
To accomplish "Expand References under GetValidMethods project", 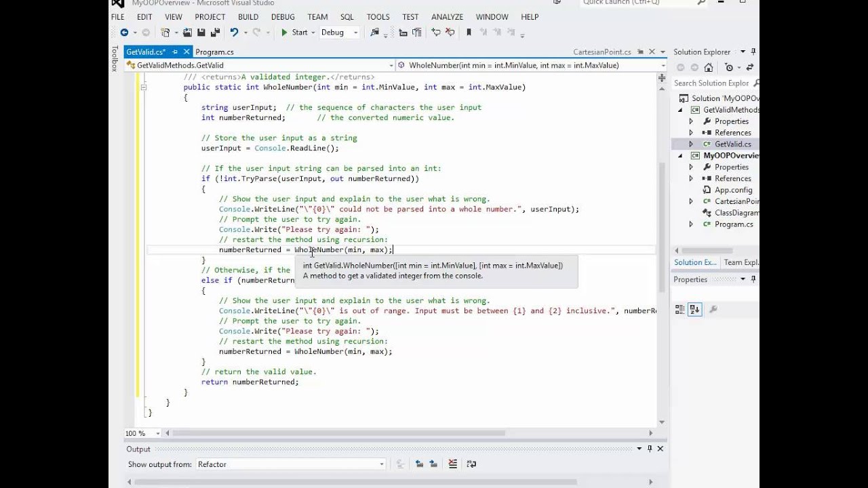I will point(691,133).
